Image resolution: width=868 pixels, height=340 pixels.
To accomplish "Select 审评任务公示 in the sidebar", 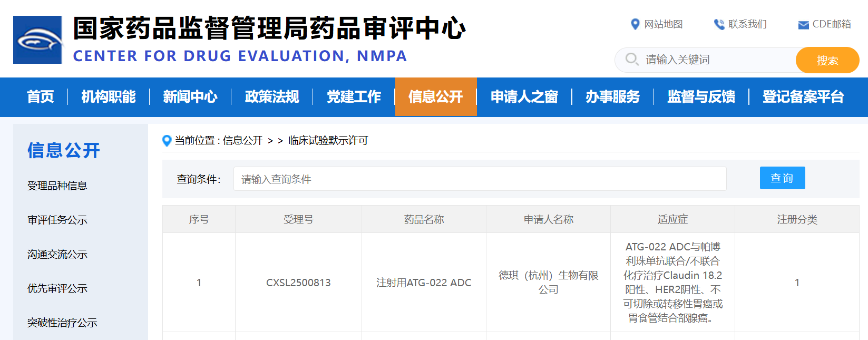I will [x=57, y=220].
